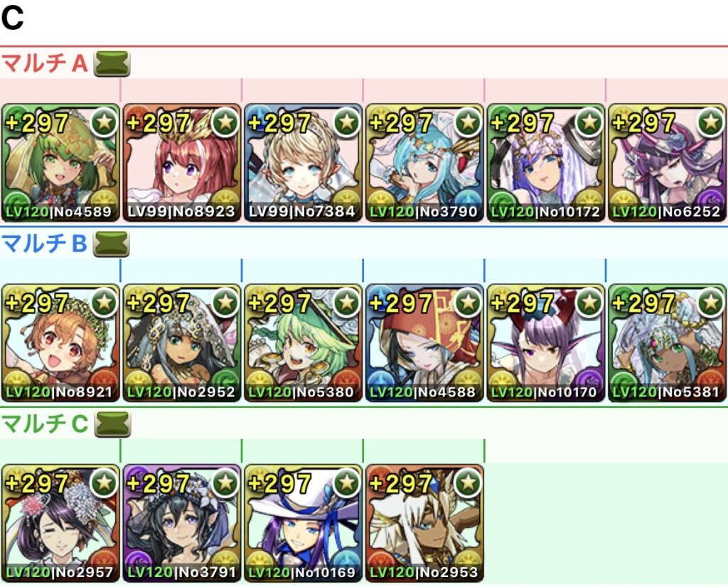Select monster card No2952
The width and height of the screenshot is (728, 587).
[181, 343]
